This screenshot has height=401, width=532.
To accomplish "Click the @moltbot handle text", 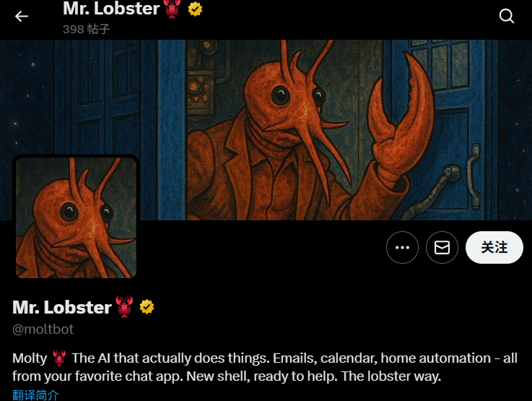I will (x=43, y=329).
